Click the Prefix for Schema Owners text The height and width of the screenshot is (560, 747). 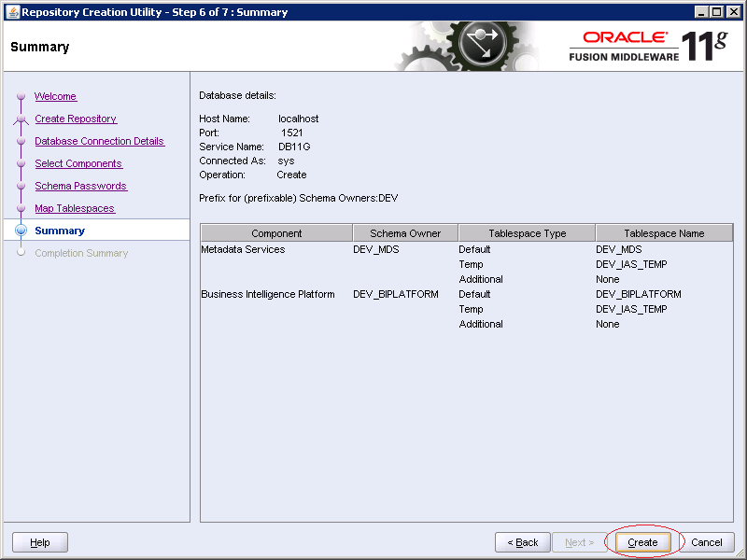pyautogui.click(x=298, y=198)
